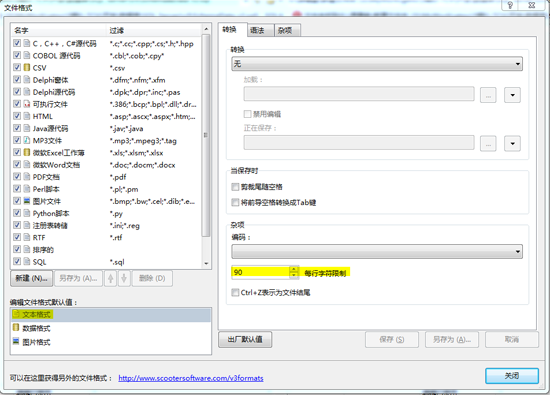Click the saving command input field
550x395 pixels.
[x=359, y=143]
